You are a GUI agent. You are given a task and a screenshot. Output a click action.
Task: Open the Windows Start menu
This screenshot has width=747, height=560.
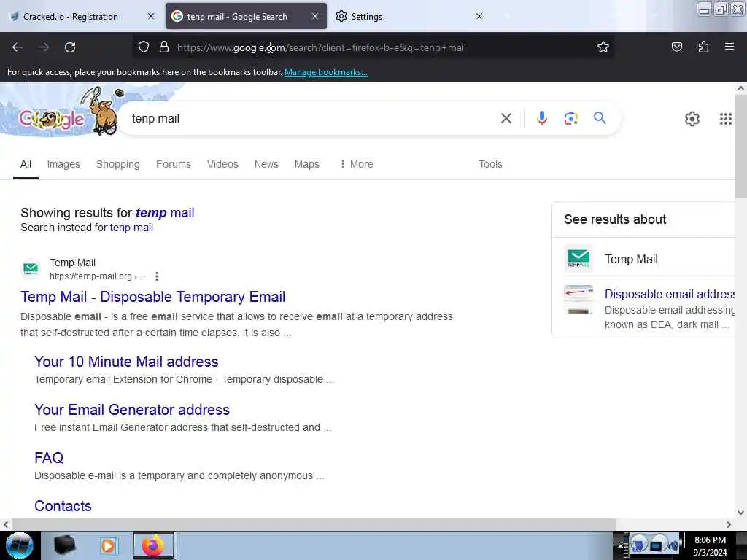(19, 545)
